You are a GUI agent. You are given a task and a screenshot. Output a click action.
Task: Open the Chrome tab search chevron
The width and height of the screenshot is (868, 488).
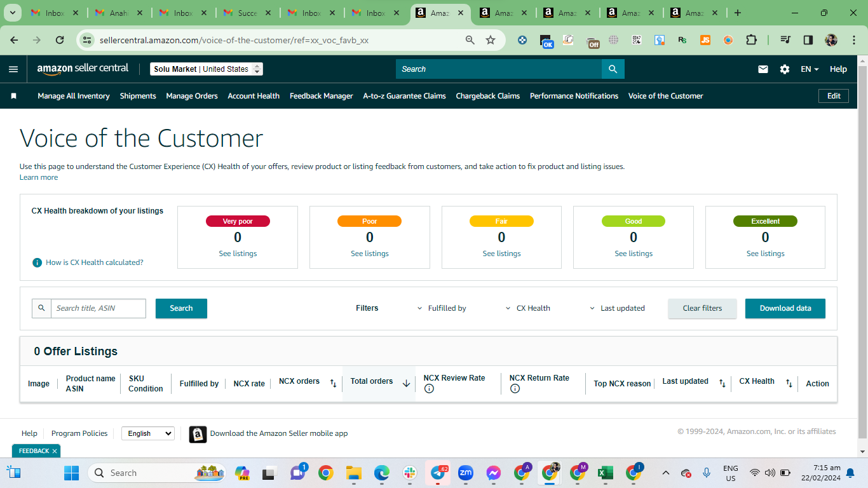(x=13, y=13)
